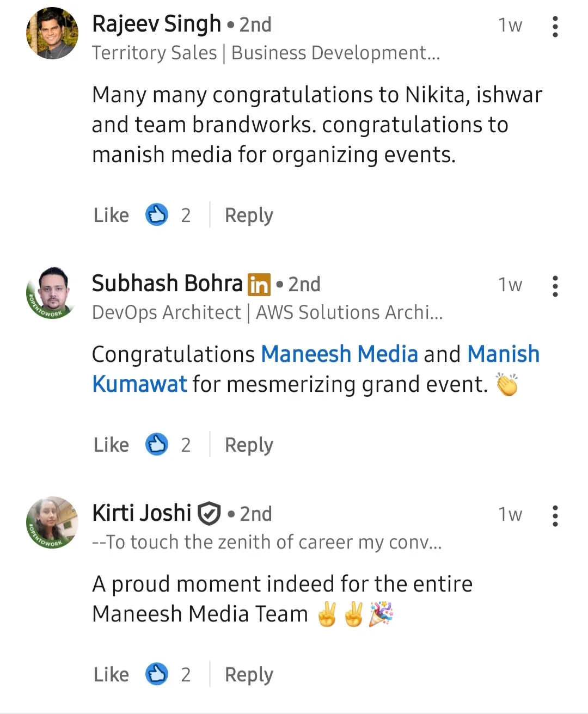Reply to Kirti Joshi's comment
Viewport: 588px width, 714px height.
click(249, 675)
